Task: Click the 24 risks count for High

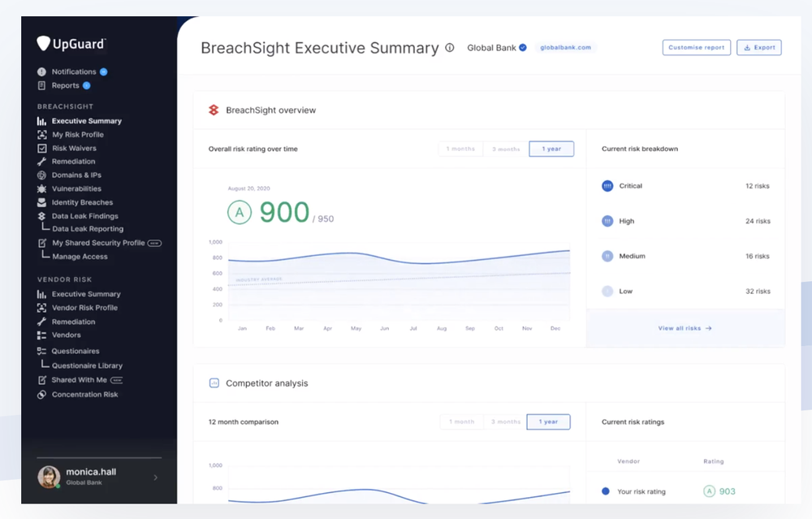Action: [x=758, y=221]
